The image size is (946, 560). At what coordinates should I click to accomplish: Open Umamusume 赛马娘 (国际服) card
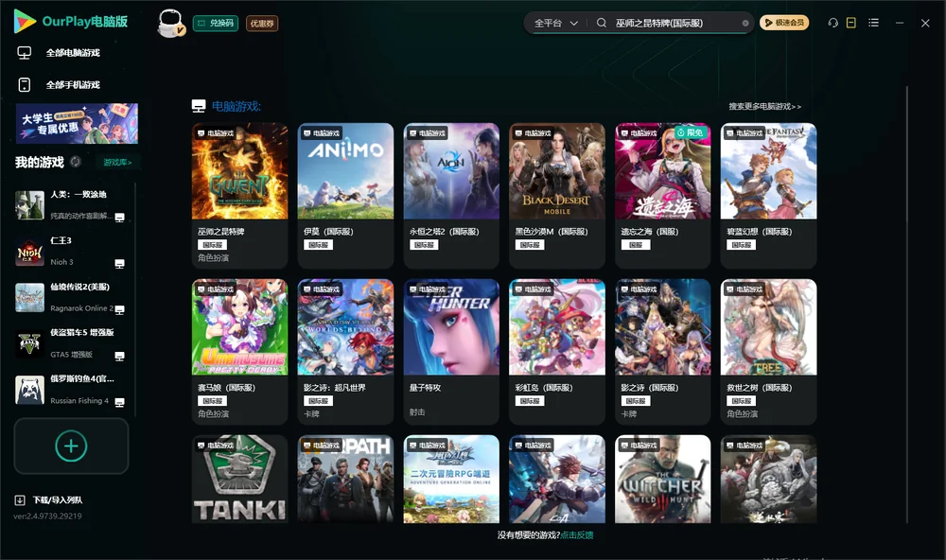(239, 352)
